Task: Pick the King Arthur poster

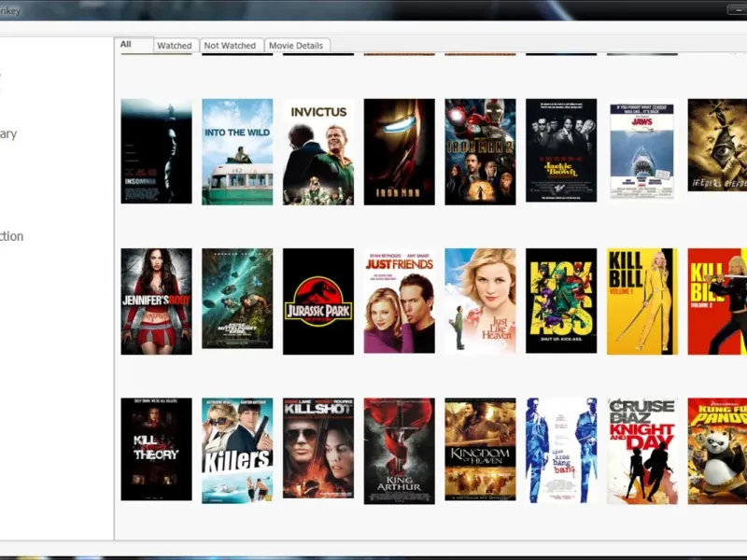Action: pyautogui.click(x=399, y=450)
